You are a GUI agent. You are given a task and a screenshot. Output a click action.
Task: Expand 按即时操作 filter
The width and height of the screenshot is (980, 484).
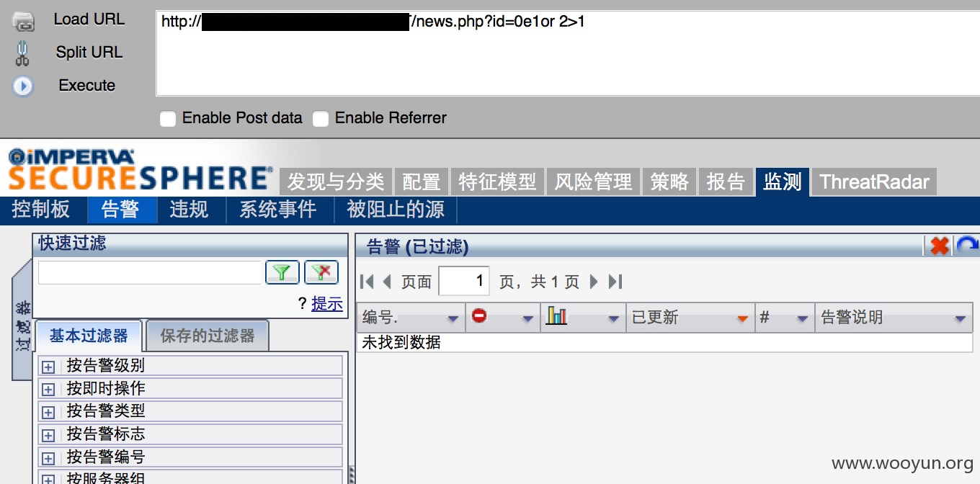(48, 390)
